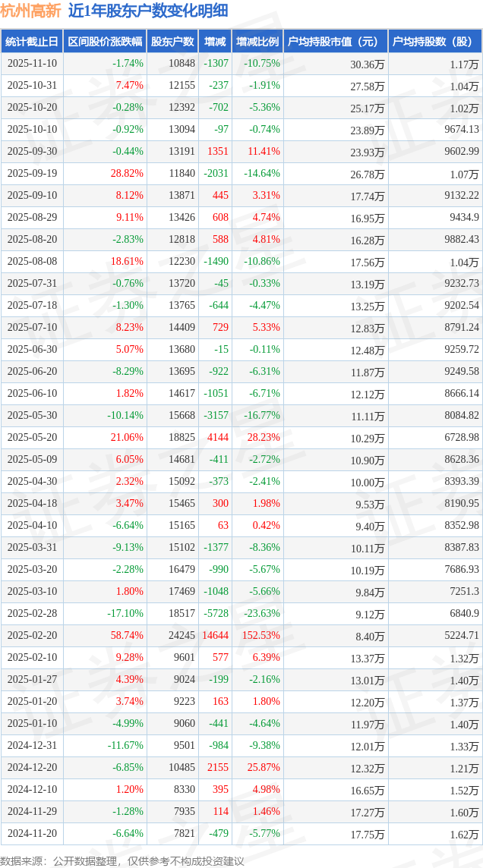Click the 户均持股市值（元） column header
Screen dimensions: 483x868
tap(334, 42)
